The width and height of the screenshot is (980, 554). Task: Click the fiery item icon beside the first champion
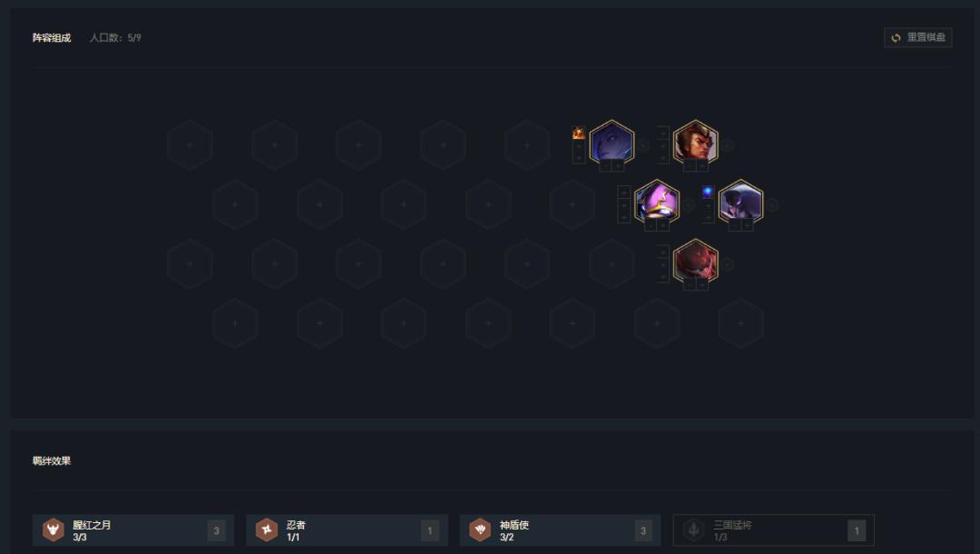click(579, 133)
